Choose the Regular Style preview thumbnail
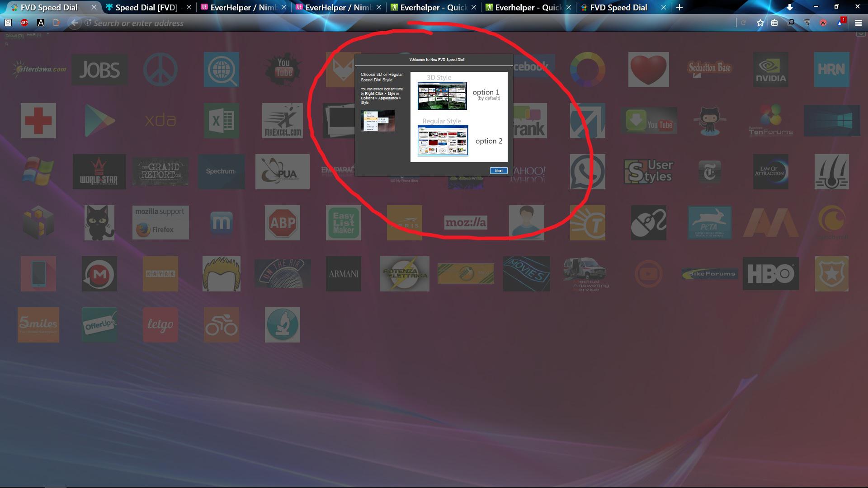This screenshot has height=488, width=868. (443, 141)
